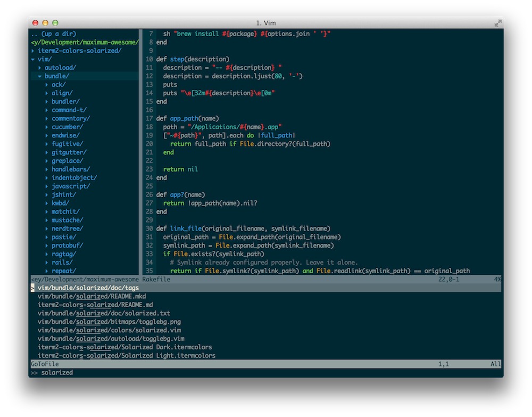Place cursor on line 10 def step
Viewport: 532px width, 417px height.
coord(193,59)
